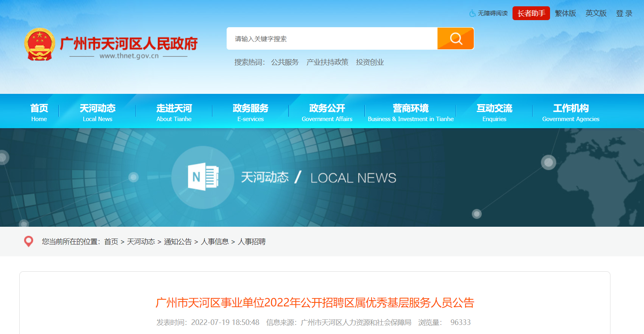
Task: Go to 首页 in the breadcrumb
Action: point(111,242)
